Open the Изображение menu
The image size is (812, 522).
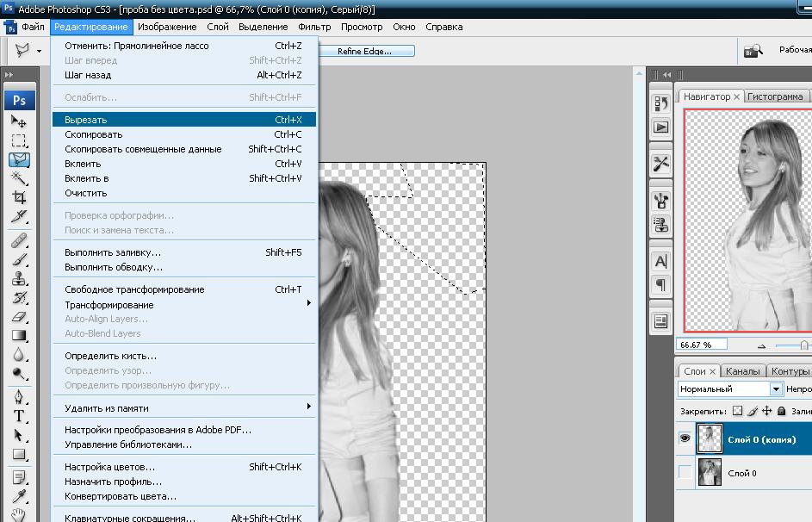click(x=167, y=27)
